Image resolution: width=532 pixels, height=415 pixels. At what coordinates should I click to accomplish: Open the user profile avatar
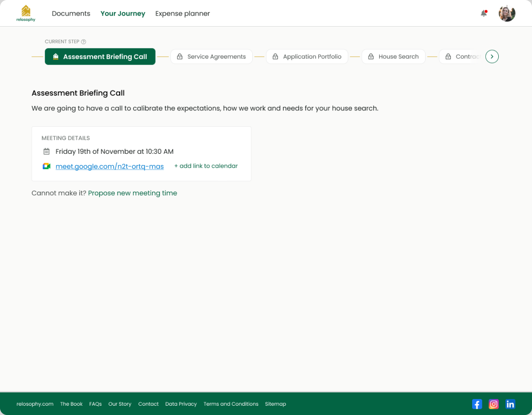(x=507, y=13)
